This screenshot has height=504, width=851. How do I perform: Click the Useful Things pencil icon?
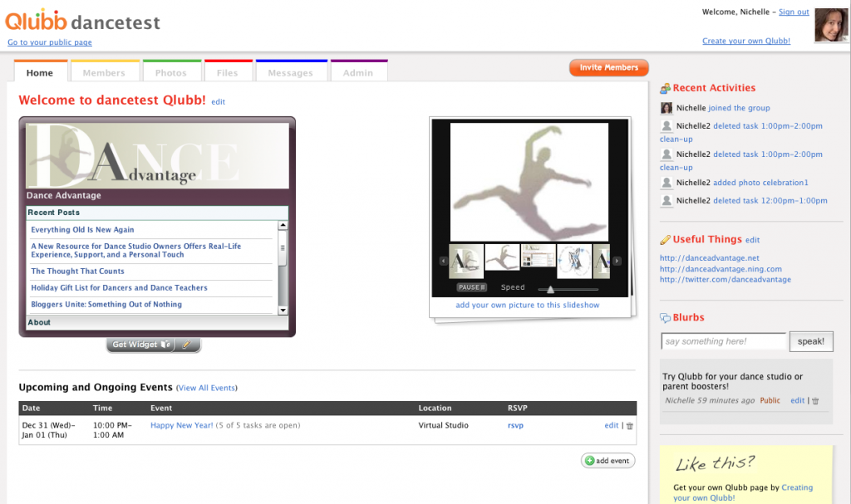pyautogui.click(x=665, y=240)
